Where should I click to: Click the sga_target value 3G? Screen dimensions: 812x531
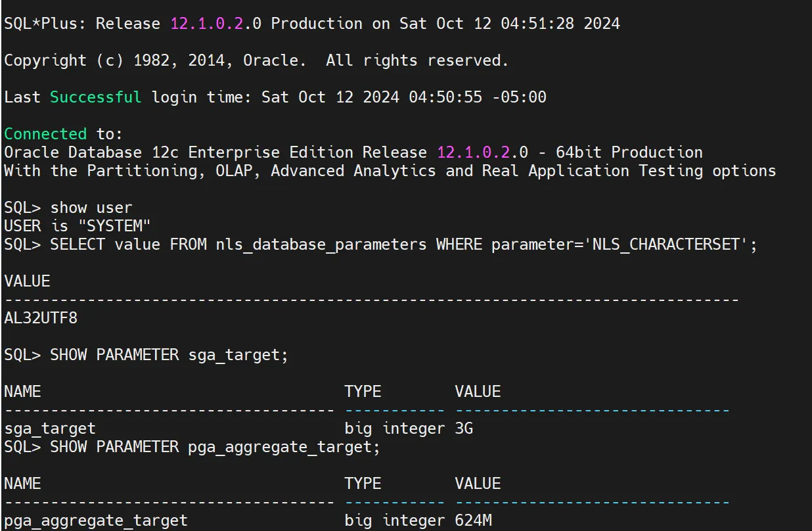coord(464,428)
